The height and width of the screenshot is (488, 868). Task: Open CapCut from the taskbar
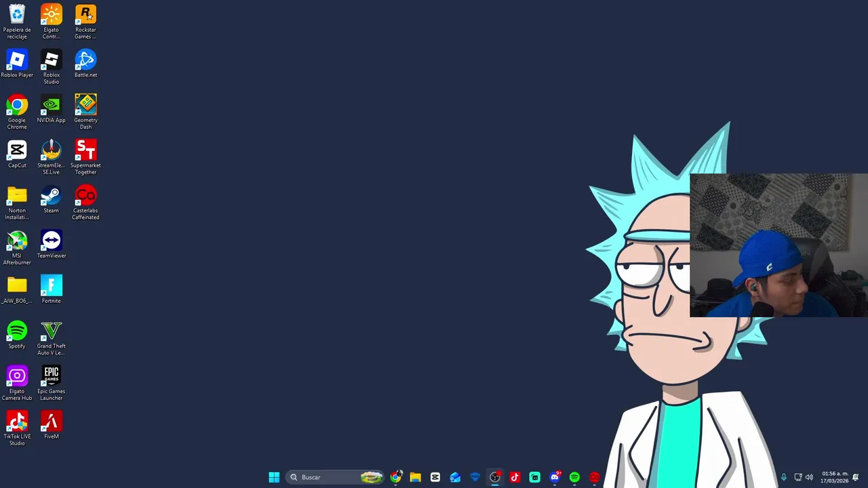pyautogui.click(x=435, y=477)
